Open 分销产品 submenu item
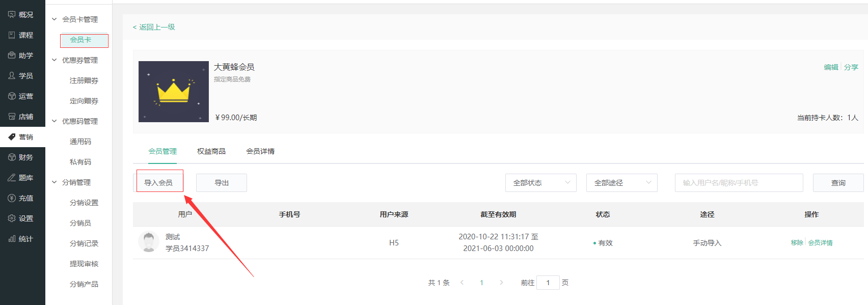Viewport: 868px width, 305px height. click(84, 284)
